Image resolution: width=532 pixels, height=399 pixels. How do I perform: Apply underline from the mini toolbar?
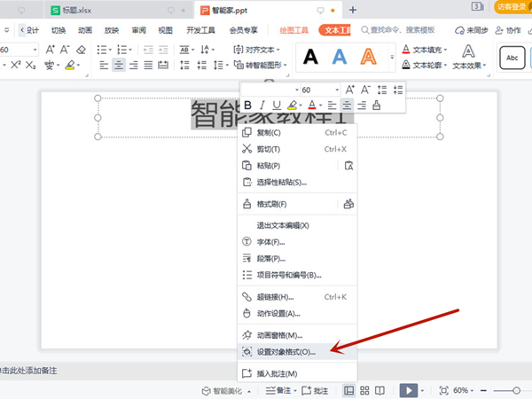275,106
